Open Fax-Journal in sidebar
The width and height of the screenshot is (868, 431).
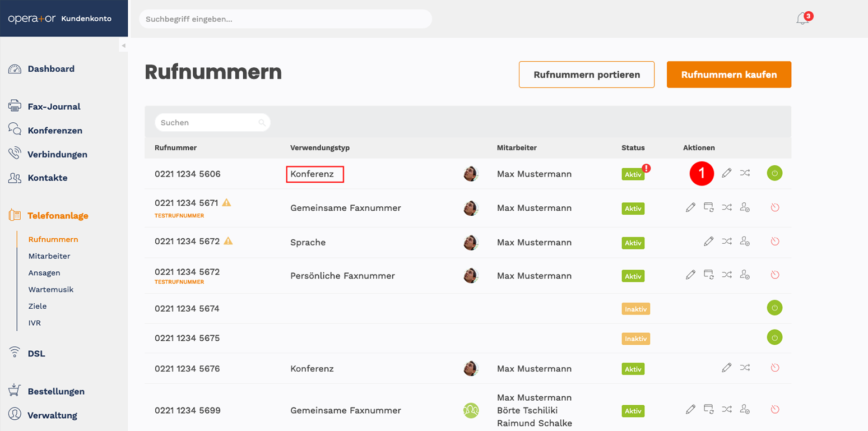coord(54,106)
